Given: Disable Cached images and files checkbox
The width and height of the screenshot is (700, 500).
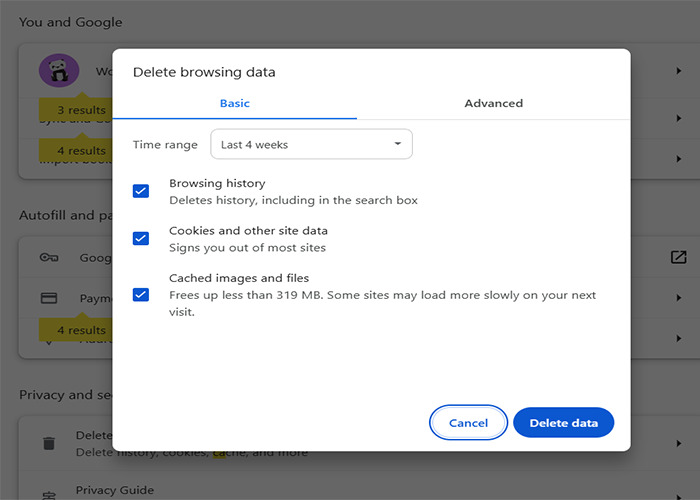Looking at the screenshot, I should (x=141, y=294).
